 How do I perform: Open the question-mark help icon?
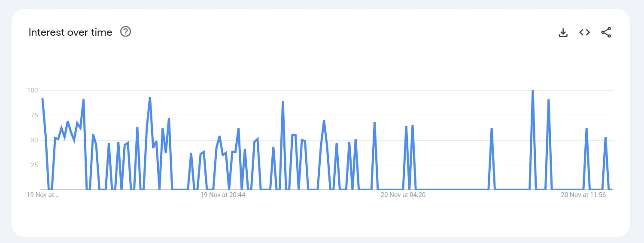click(x=125, y=31)
